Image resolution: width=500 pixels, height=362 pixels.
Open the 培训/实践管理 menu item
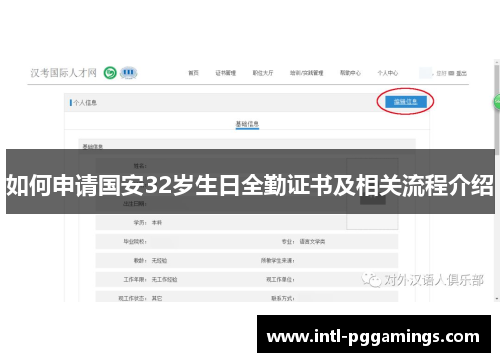(307, 73)
